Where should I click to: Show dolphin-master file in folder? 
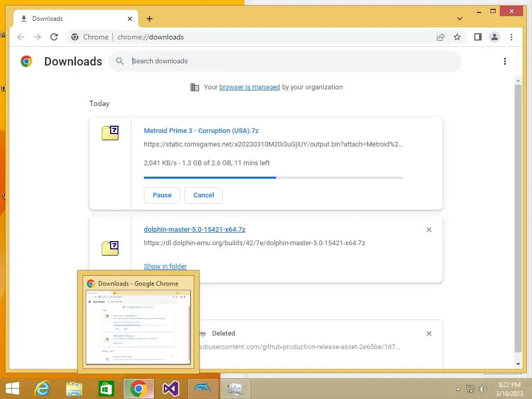pos(165,267)
